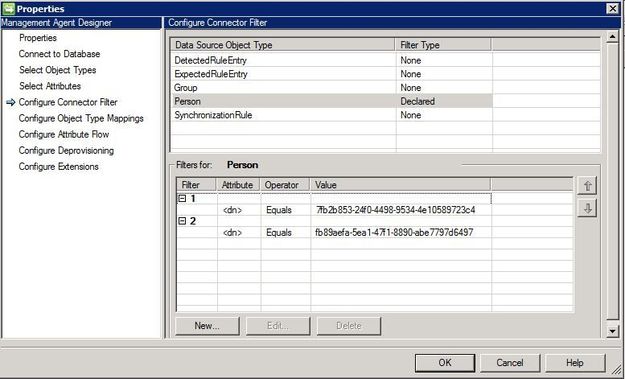Select the ExpectedRuleEntry object type row
This screenshot has height=379, width=625.
click(x=332, y=74)
